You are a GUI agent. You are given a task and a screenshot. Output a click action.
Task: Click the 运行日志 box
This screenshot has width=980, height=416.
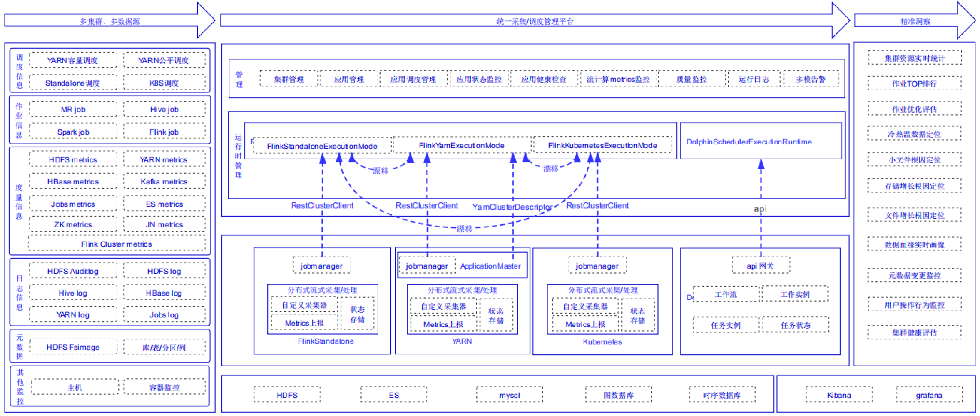[754, 79]
